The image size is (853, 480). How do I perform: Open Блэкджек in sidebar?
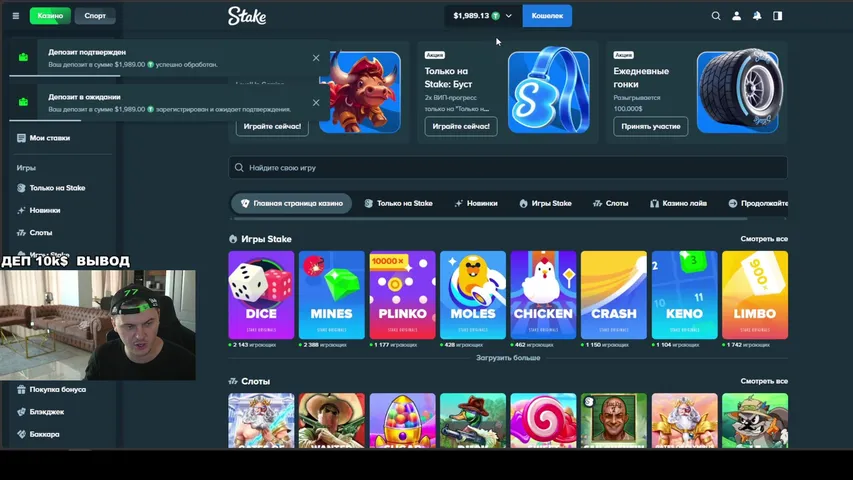47,411
